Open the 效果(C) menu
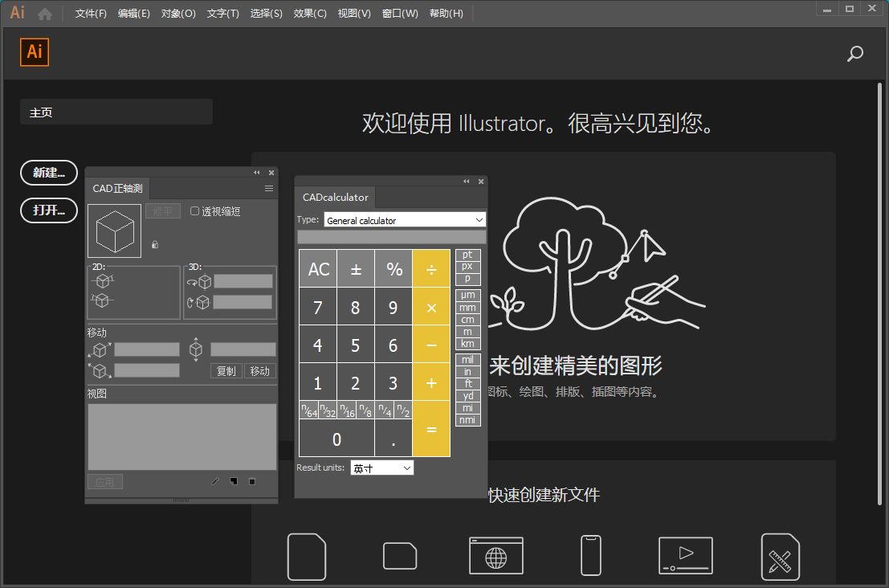The width and height of the screenshot is (889, 588). (x=310, y=14)
